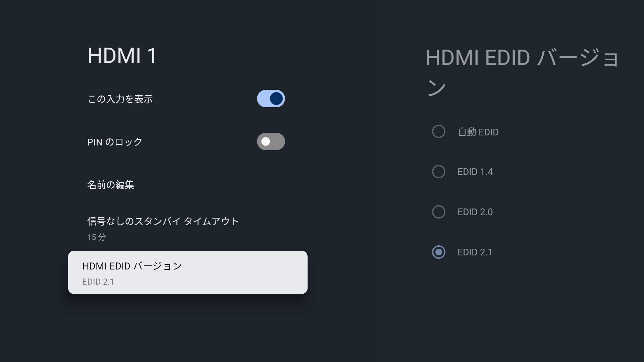Click EDID 2.1 subtitle in highlighted row
The width and height of the screenshot is (644, 362).
click(x=98, y=282)
